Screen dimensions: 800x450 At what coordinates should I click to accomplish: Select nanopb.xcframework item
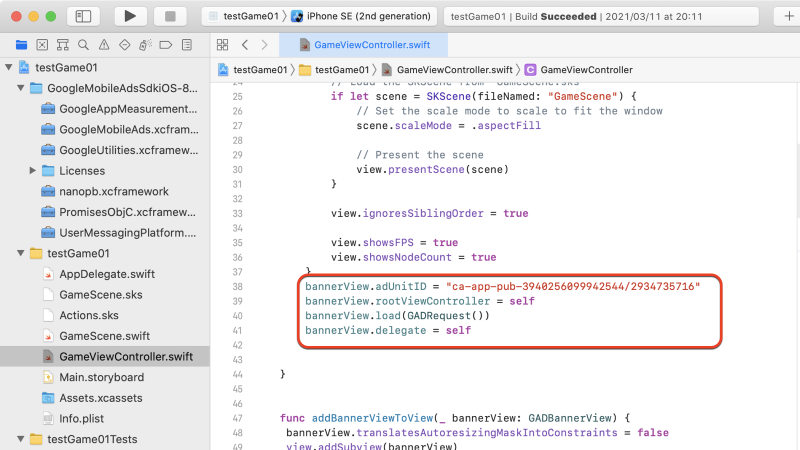113,191
